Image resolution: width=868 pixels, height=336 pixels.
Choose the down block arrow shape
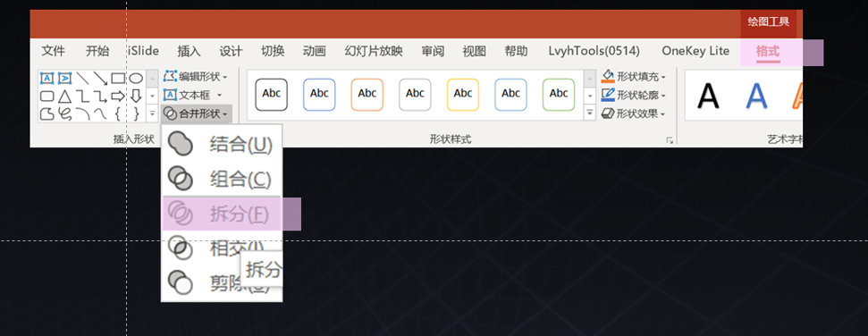coord(136,97)
